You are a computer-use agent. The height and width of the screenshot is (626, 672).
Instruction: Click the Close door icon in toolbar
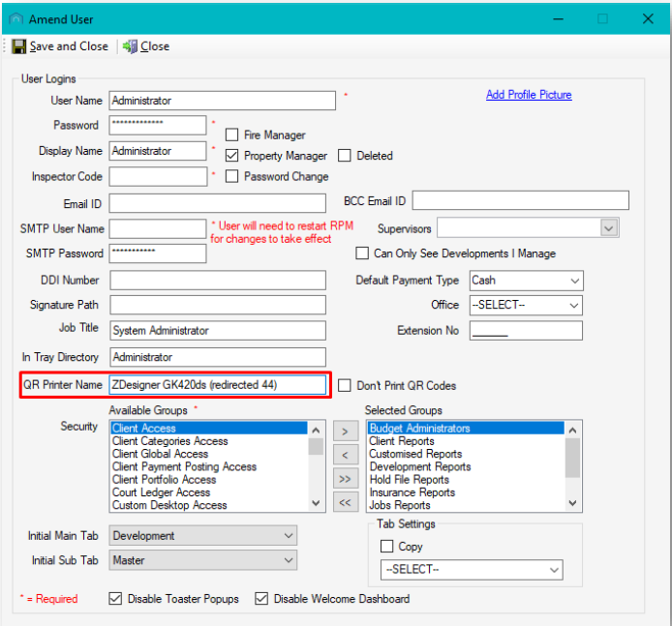point(131,46)
